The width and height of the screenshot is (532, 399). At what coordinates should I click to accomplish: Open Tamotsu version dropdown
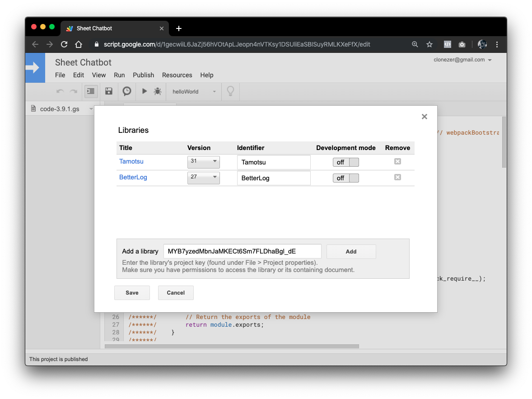click(204, 162)
